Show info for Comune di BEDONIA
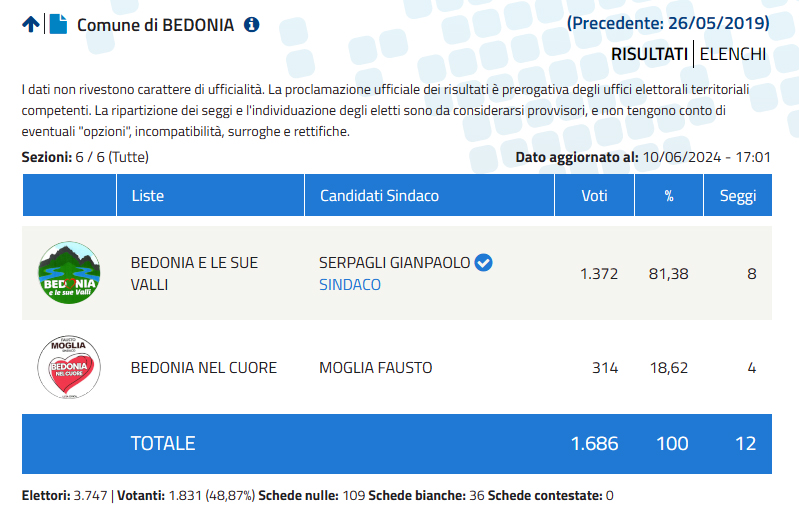Viewport: 799px width, 509px height. click(x=251, y=24)
